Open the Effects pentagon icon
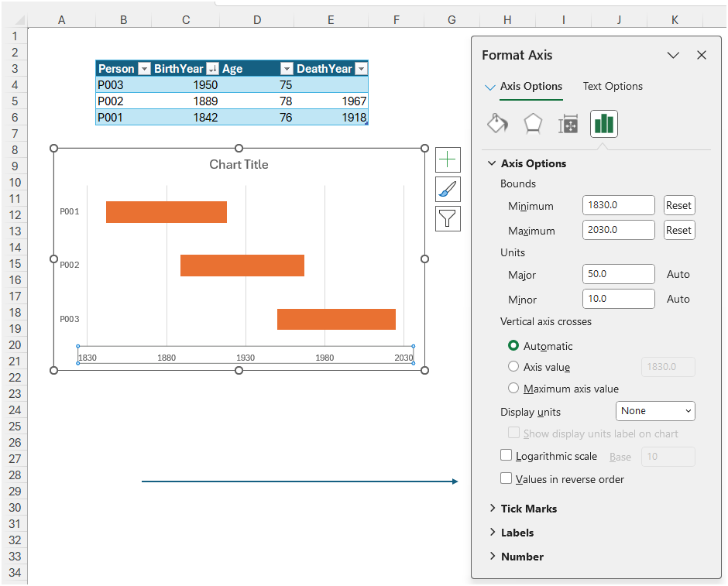Screen dimensions: 728x586 pos(533,124)
